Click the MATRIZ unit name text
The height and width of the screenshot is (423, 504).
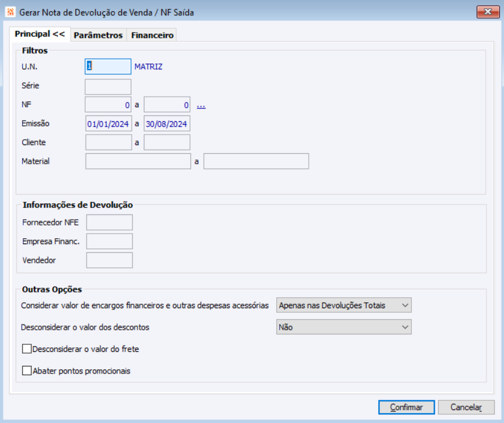[x=149, y=67]
